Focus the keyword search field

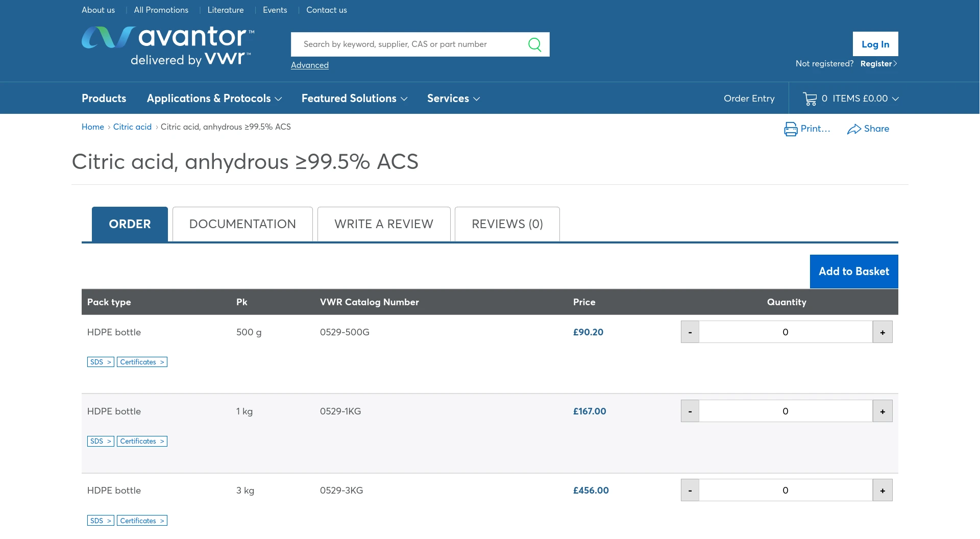pos(408,44)
